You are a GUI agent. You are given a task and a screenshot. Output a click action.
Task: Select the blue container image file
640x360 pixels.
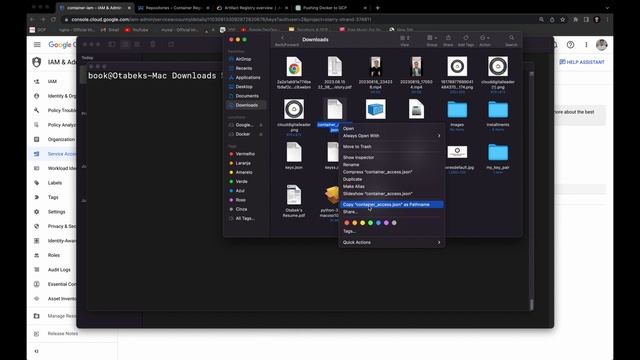376,109
